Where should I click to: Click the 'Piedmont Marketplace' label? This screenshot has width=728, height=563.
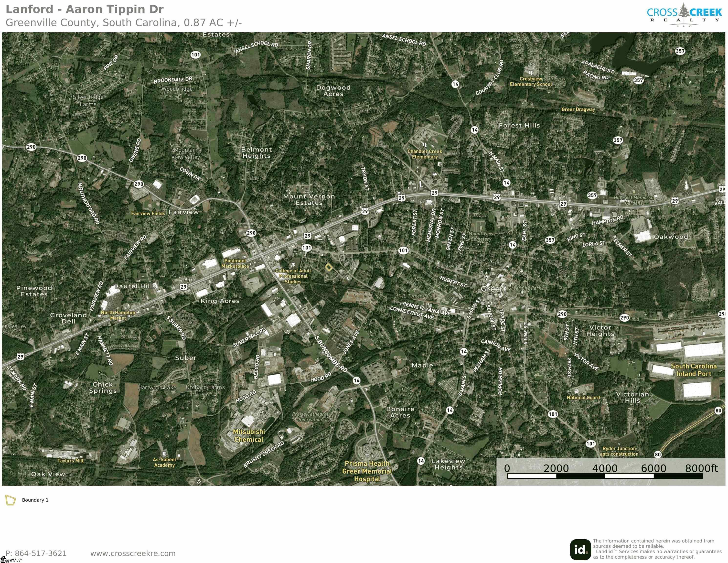(x=235, y=263)
